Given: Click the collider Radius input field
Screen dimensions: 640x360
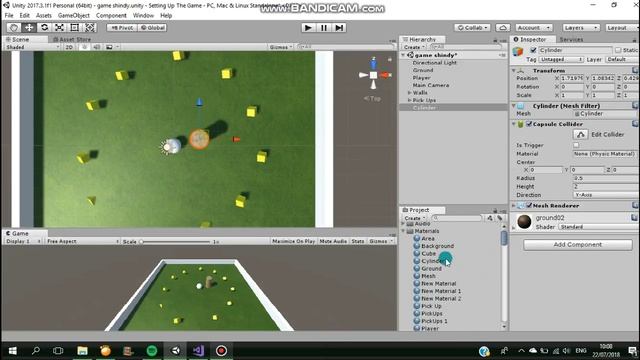Looking at the screenshot, I should point(606,178).
